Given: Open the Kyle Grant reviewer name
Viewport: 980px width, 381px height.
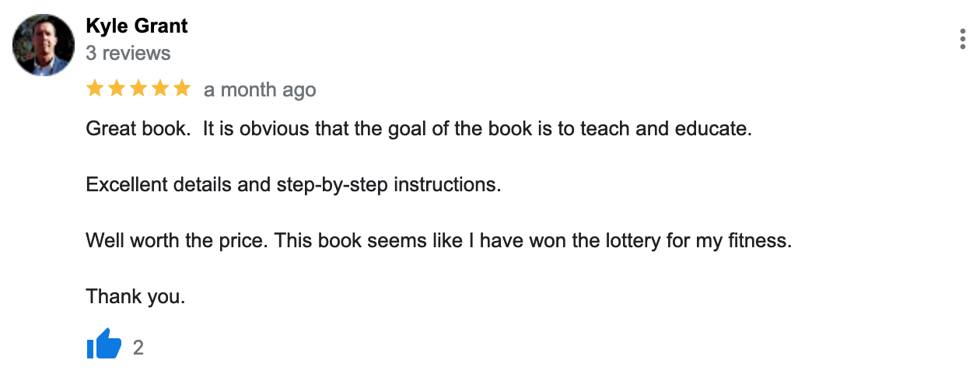Looking at the screenshot, I should tap(137, 26).
